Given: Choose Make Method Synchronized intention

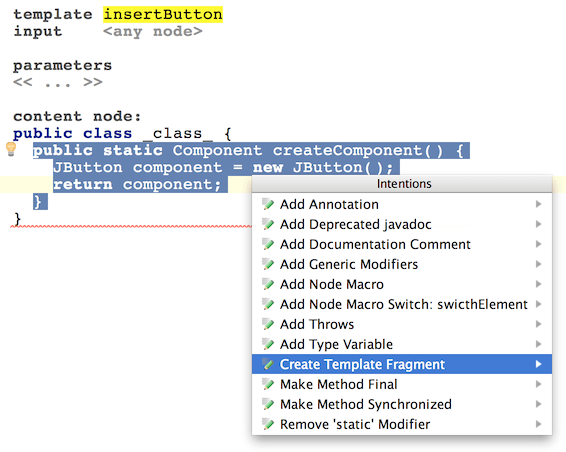Looking at the screenshot, I should [x=402, y=404].
